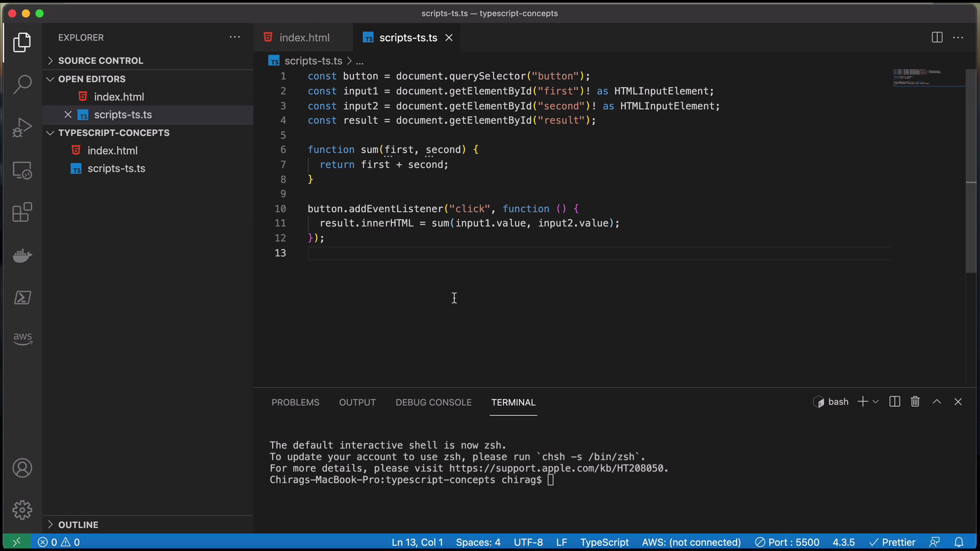
Task: Click the "click" string on line 10
Action: click(x=470, y=209)
